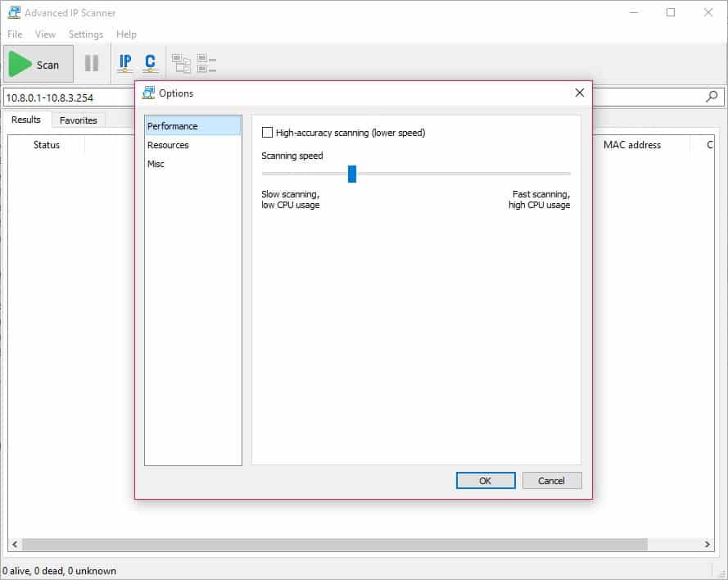Open the File menu
The height and width of the screenshot is (580, 728).
15,34
